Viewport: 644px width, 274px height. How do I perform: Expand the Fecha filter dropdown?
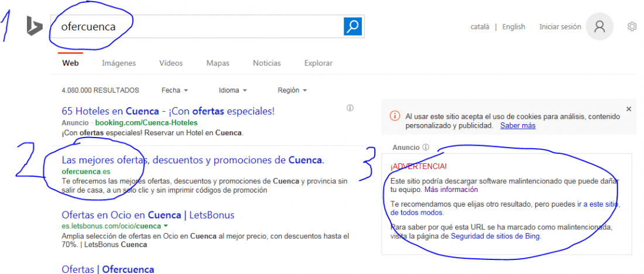(x=174, y=90)
